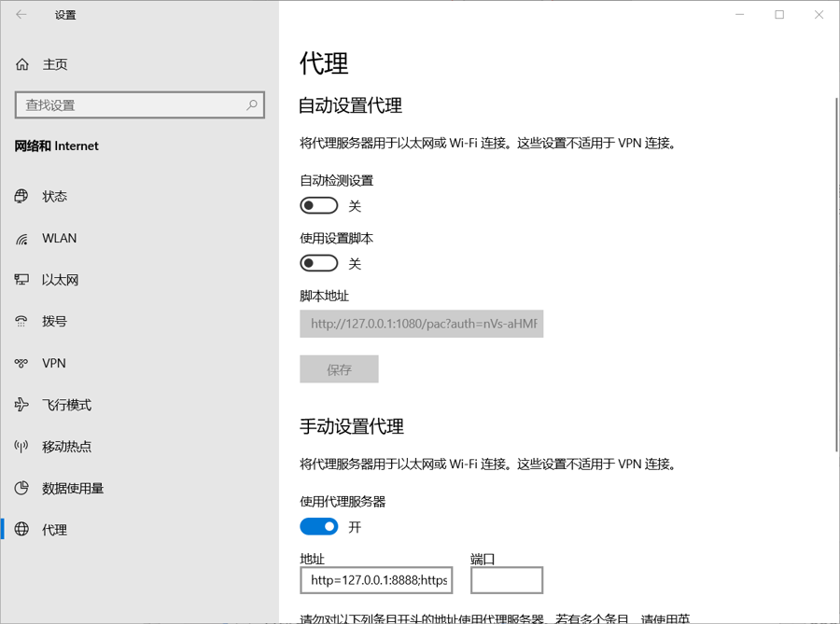Open the 主页 home icon
This screenshot has width=840, height=624.
coord(22,64)
